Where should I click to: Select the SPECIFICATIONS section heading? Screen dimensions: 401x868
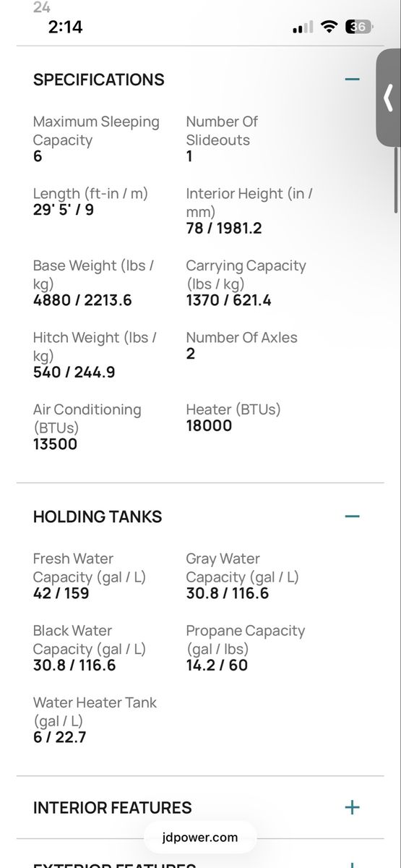click(x=99, y=80)
